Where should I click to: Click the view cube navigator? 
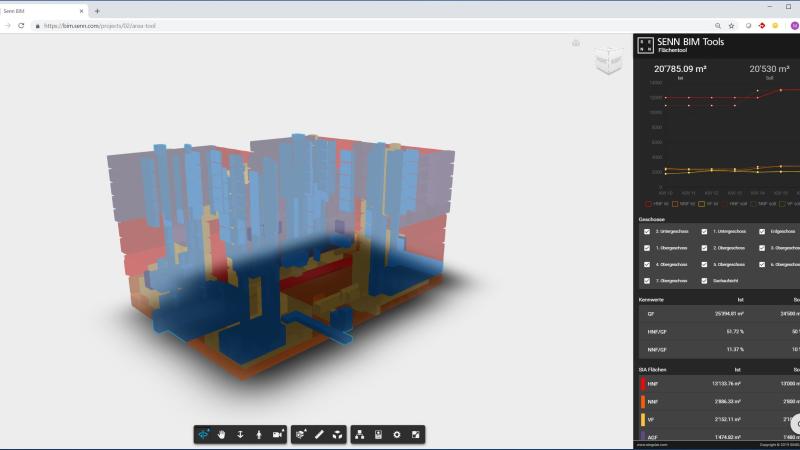click(608, 61)
